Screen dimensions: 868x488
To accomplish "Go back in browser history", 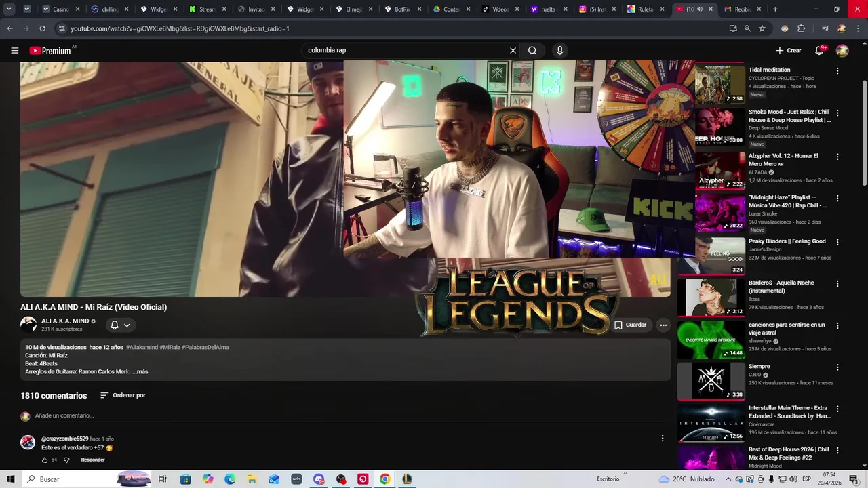I will point(9,28).
